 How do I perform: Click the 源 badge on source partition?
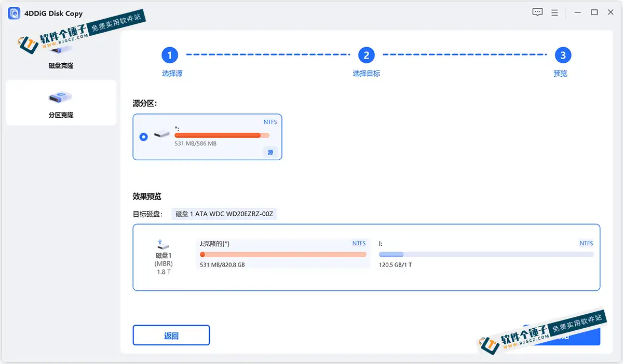(x=270, y=152)
